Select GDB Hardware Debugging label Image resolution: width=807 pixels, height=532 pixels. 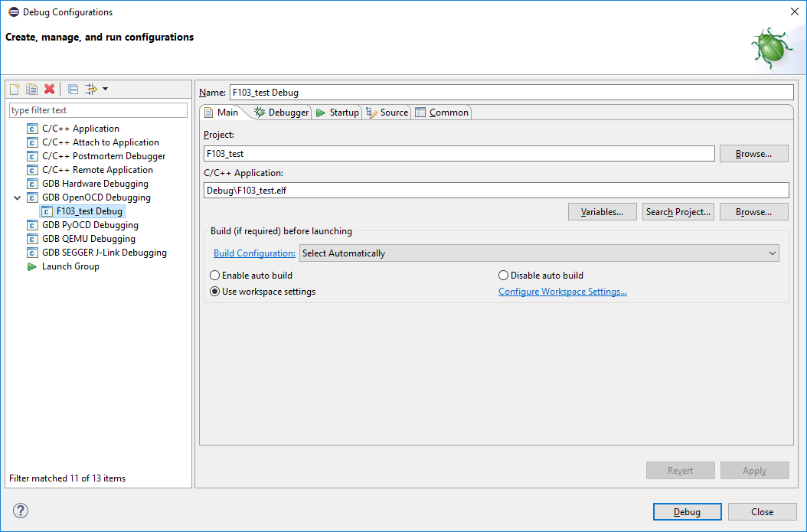95,184
